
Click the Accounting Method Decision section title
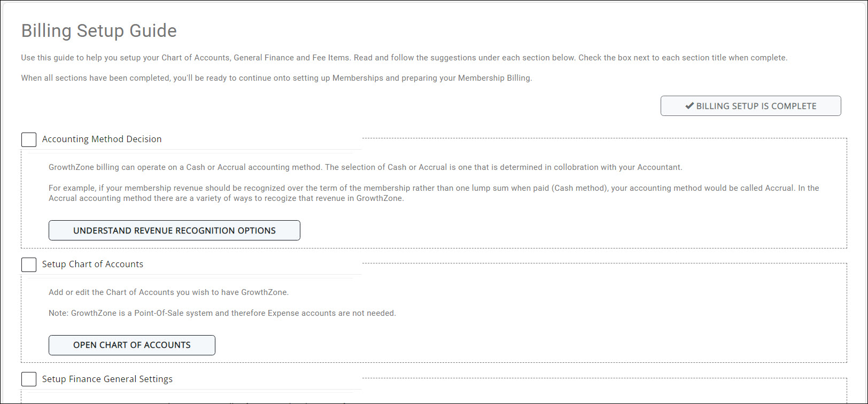tap(102, 139)
